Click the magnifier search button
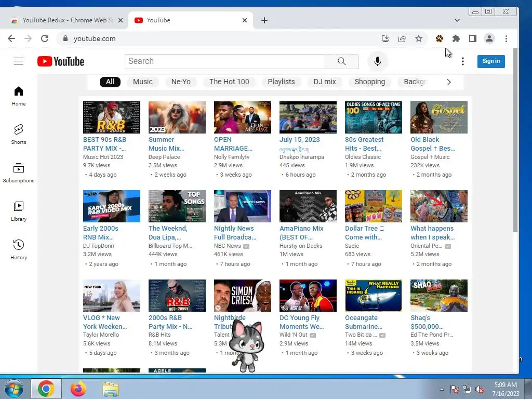This screenshot has height=399, width=532. 342,61
